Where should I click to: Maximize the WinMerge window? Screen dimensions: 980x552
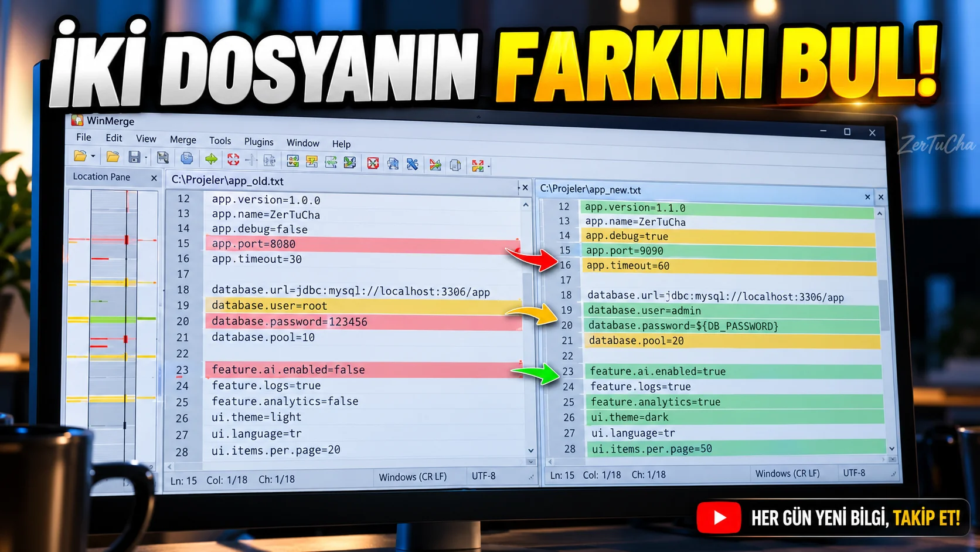(847, 132)
